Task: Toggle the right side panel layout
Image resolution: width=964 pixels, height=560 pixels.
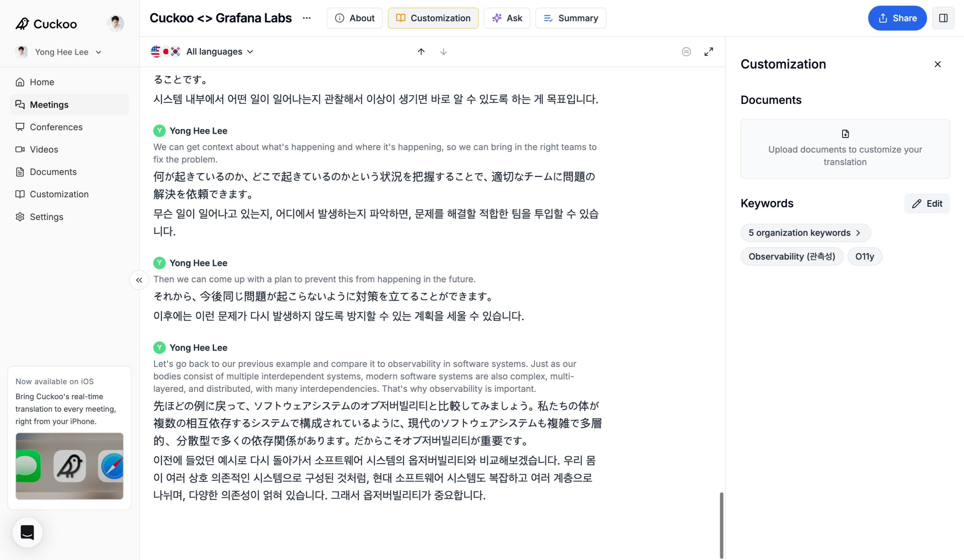Action: [x=943, y=18]
